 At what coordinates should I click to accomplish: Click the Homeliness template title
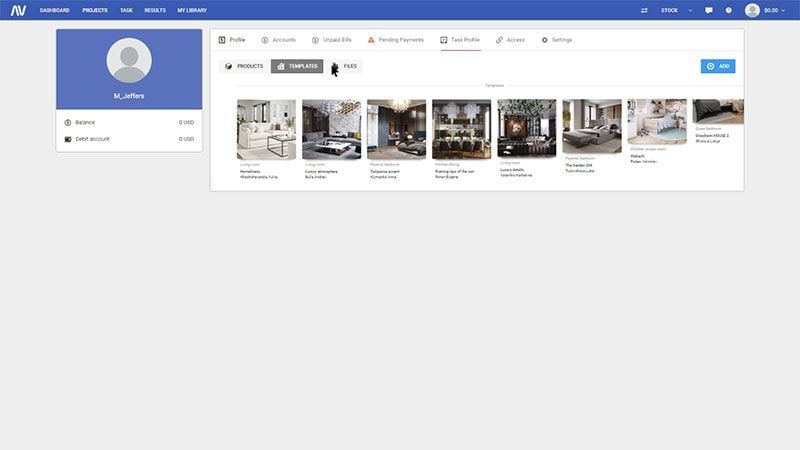tap(250, 171)
